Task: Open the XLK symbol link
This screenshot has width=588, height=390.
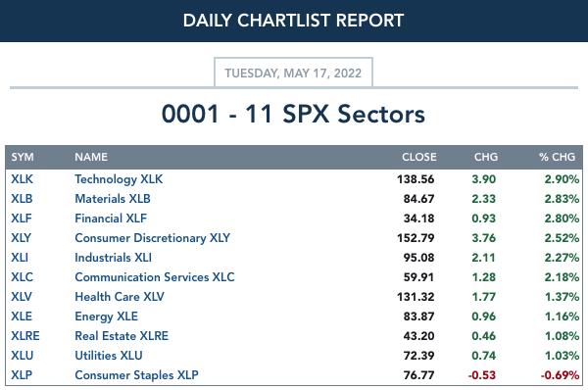Action: tap(22, 179)
